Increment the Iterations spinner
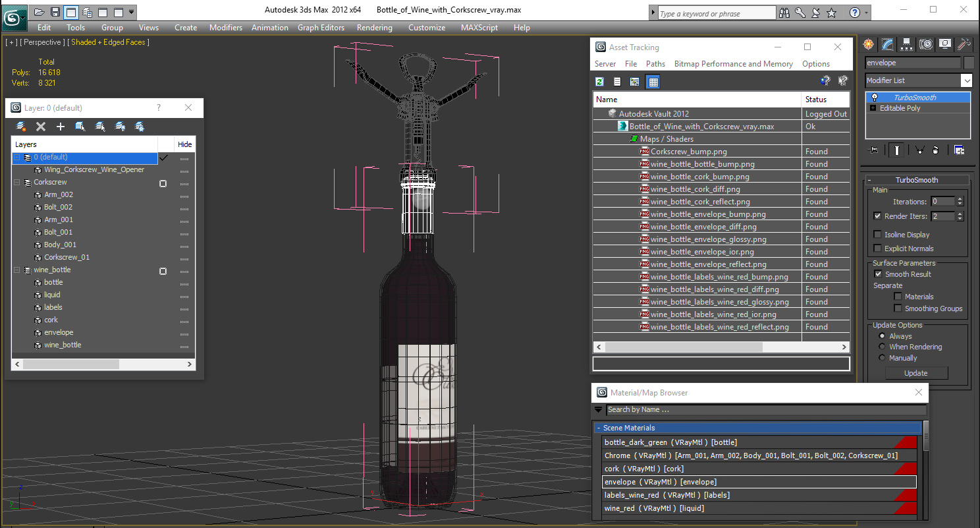The height and width of the screenshot is (528, 980). point(960,199)
